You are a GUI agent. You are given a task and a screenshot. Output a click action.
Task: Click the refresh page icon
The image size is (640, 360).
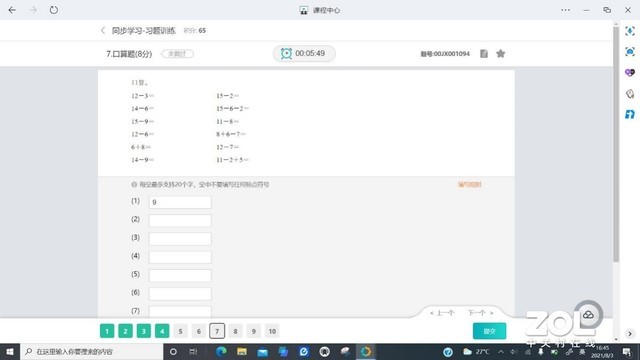point(53,10)
